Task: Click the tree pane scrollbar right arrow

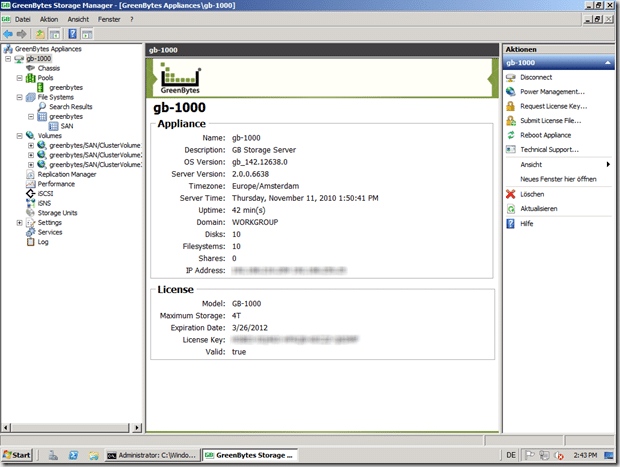Action: tap(137, 427)
